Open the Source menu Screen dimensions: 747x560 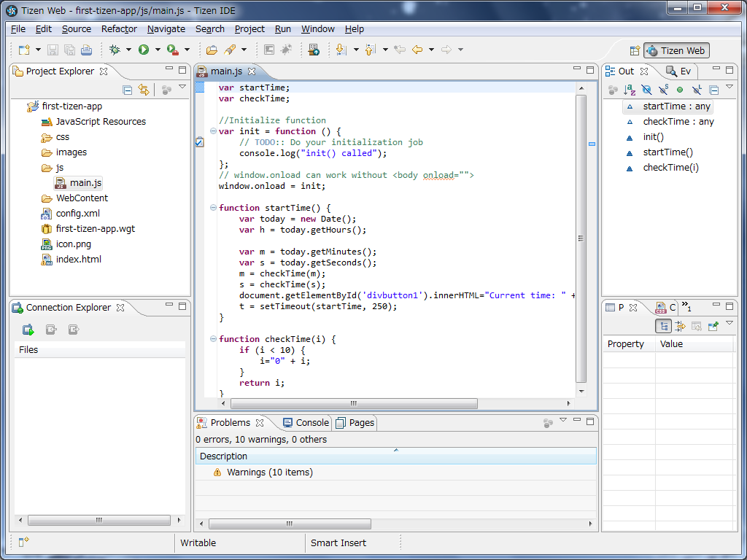76,29
